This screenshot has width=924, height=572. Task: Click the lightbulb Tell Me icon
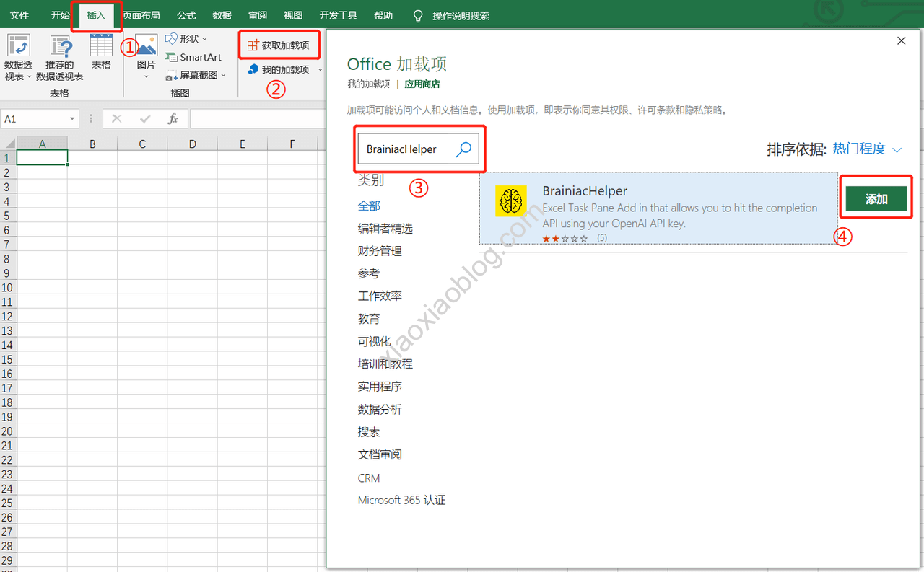point(417,16)
